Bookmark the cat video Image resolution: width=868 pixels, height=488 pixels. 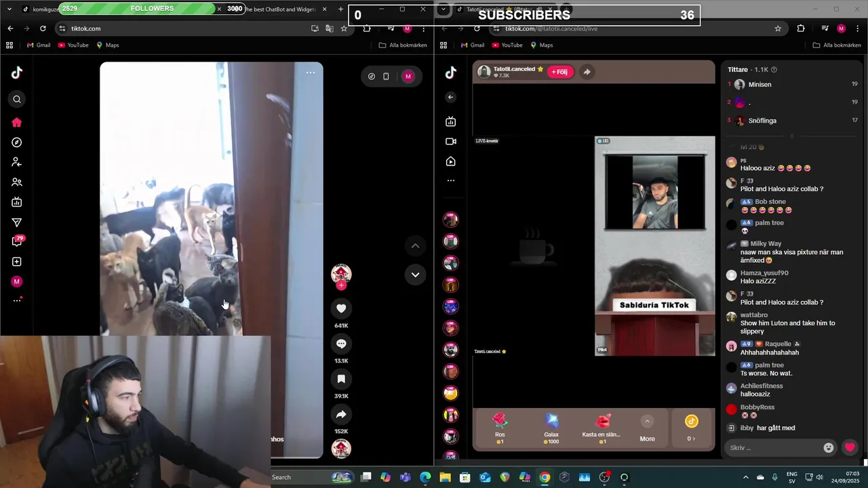coord(341,379)
